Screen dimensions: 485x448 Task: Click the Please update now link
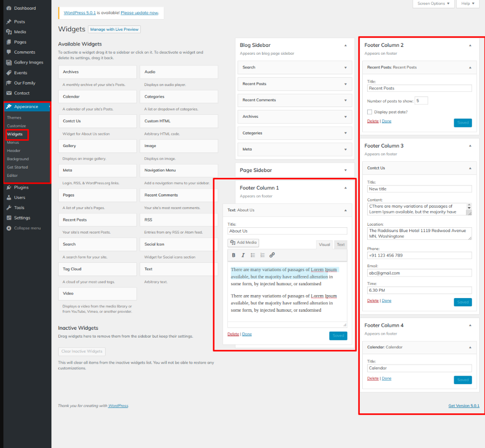pos(139,13)
